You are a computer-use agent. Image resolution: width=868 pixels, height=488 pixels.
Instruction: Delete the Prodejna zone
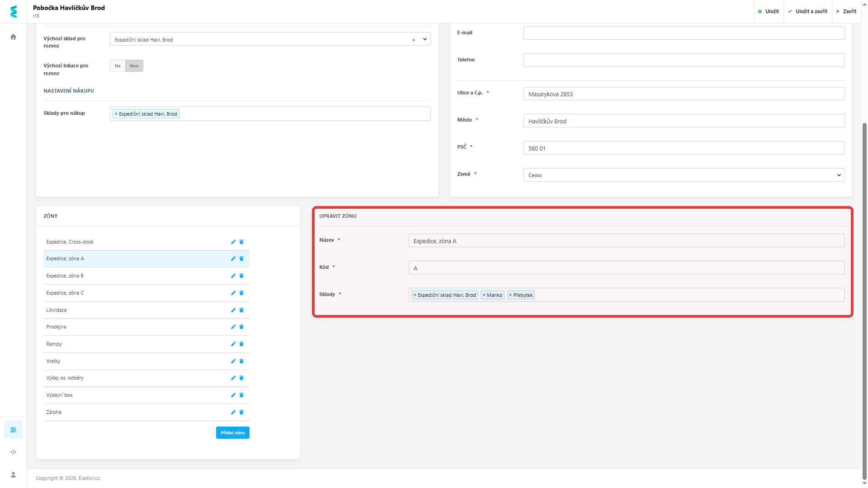[241, 327]
